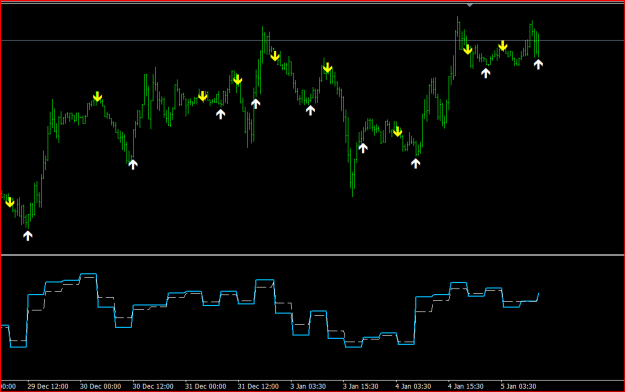Select the gray horizontal price level line
This screenshot has width=625, height=392.
click(x=312, y=41)
